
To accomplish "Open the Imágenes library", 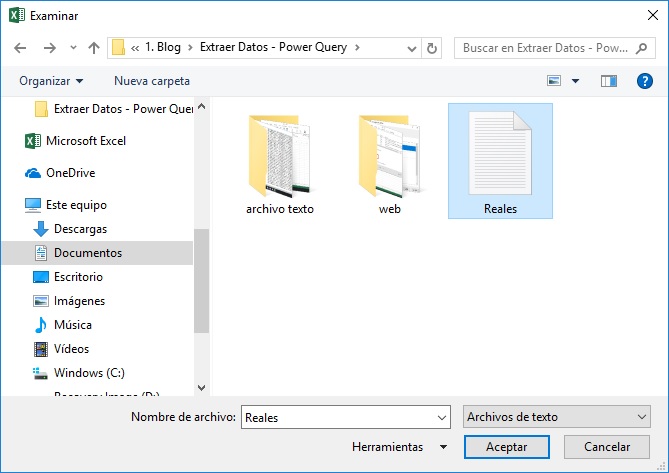I will (69, 301).
